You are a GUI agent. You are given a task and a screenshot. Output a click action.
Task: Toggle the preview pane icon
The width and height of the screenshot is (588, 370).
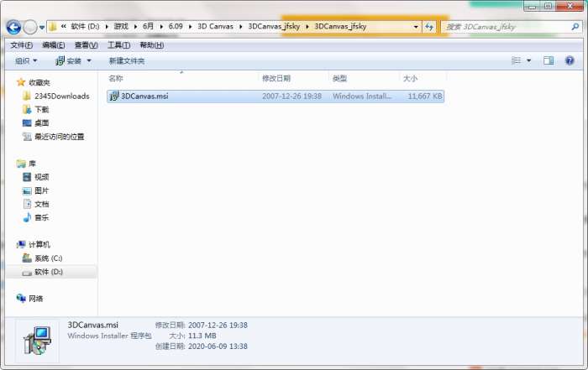(x=549, y=60)
